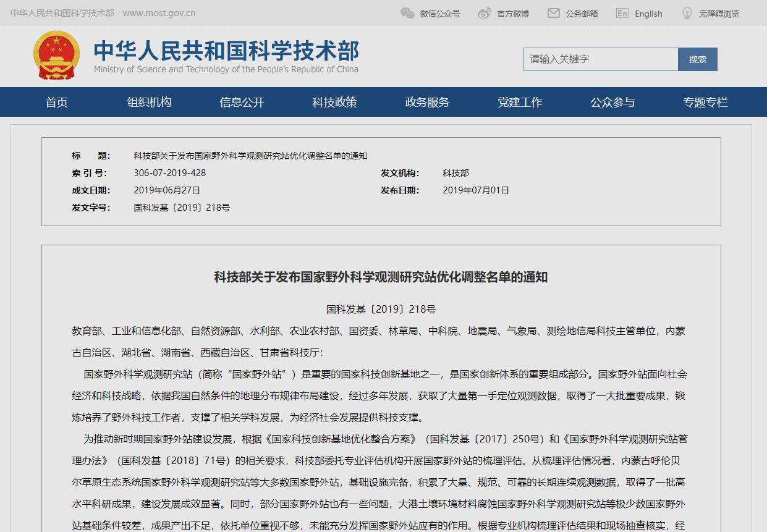Click the 中华人民共和国科学技术部 header title

point(226,51)
